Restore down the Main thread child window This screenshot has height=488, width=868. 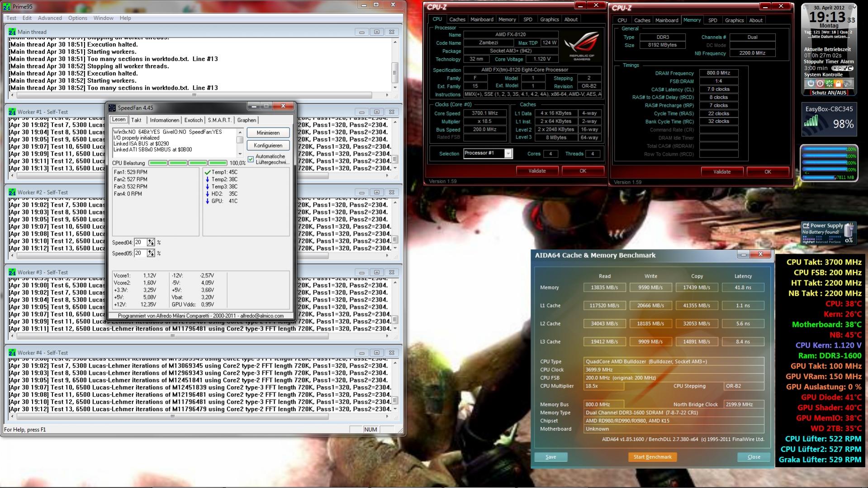[x=376, y=32]
